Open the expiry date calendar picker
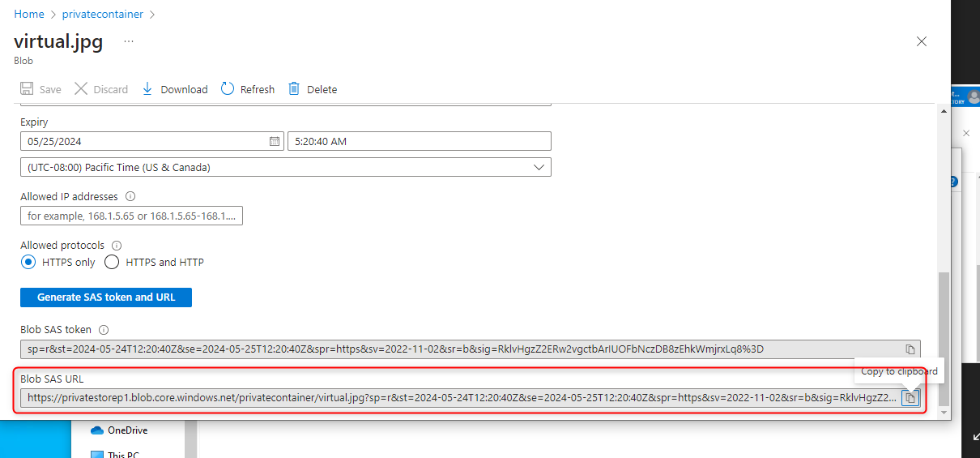Viewport: 980px width, 458px height. click(275, 141)
